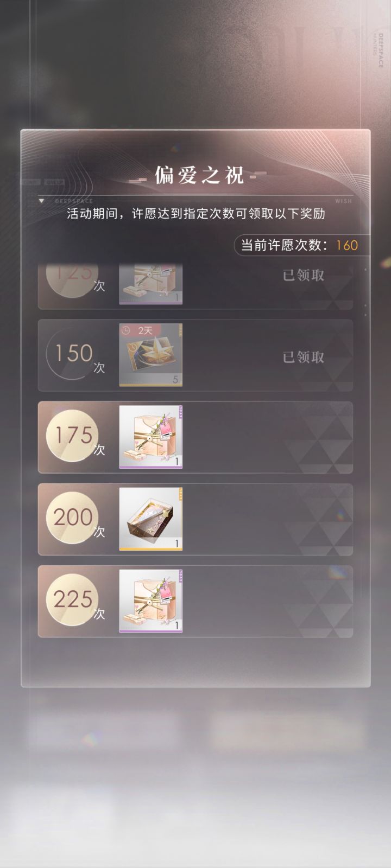Select the 175 milestone circle badge
The width and height of the screenshot is (391, 868).
[72, 436]
